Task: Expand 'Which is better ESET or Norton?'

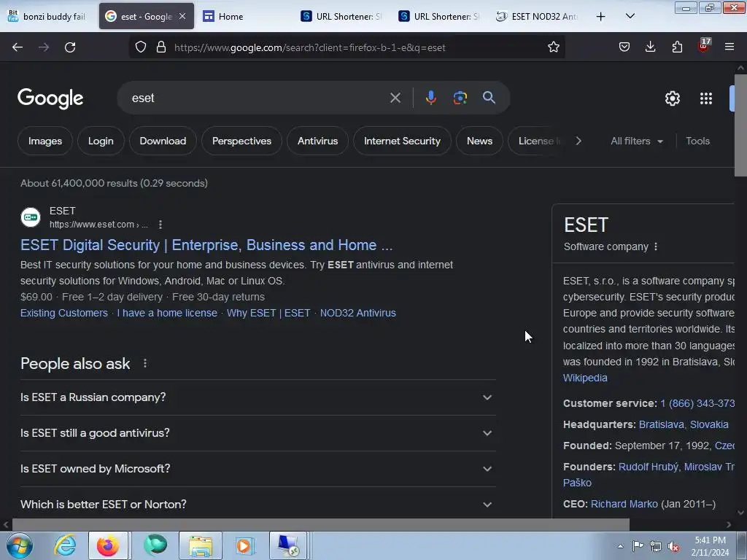Action: (258, 504)
